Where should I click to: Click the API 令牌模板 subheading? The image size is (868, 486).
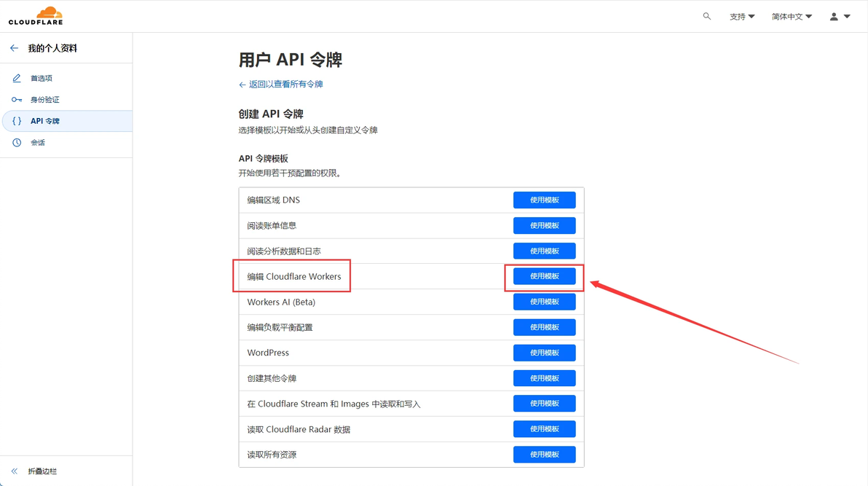(x=264, y=159)
